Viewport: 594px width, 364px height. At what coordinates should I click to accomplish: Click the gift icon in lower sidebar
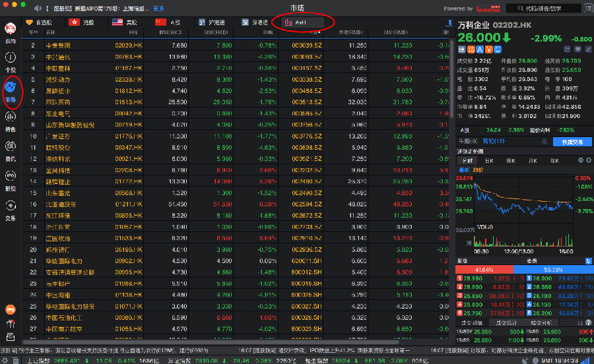pos(10,324)
